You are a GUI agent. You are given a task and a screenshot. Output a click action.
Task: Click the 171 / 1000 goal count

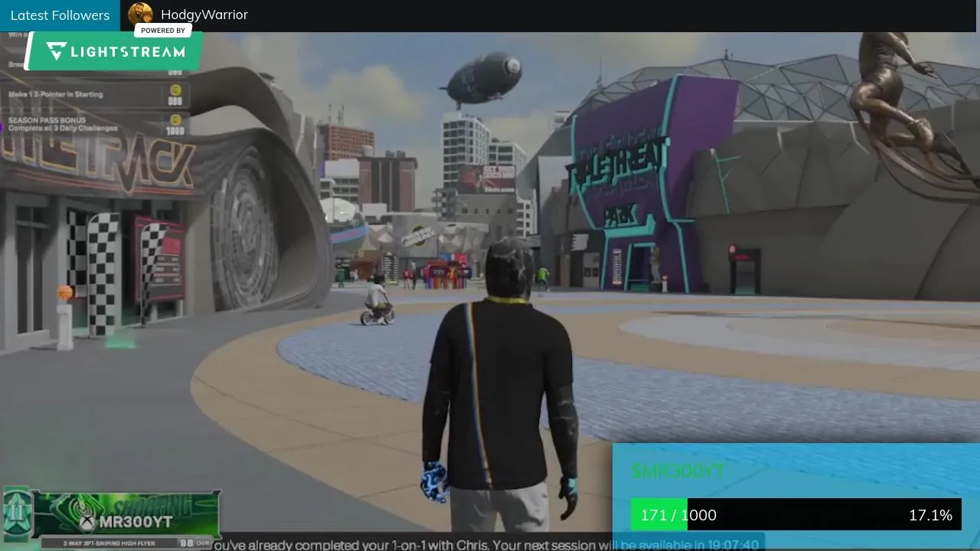click(x=678, y=515)
